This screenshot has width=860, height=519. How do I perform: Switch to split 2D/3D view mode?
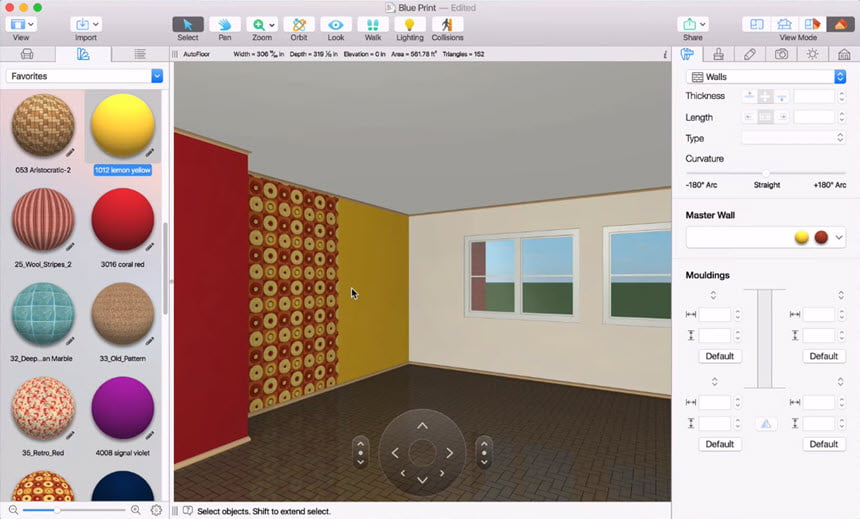pos(812,24)
